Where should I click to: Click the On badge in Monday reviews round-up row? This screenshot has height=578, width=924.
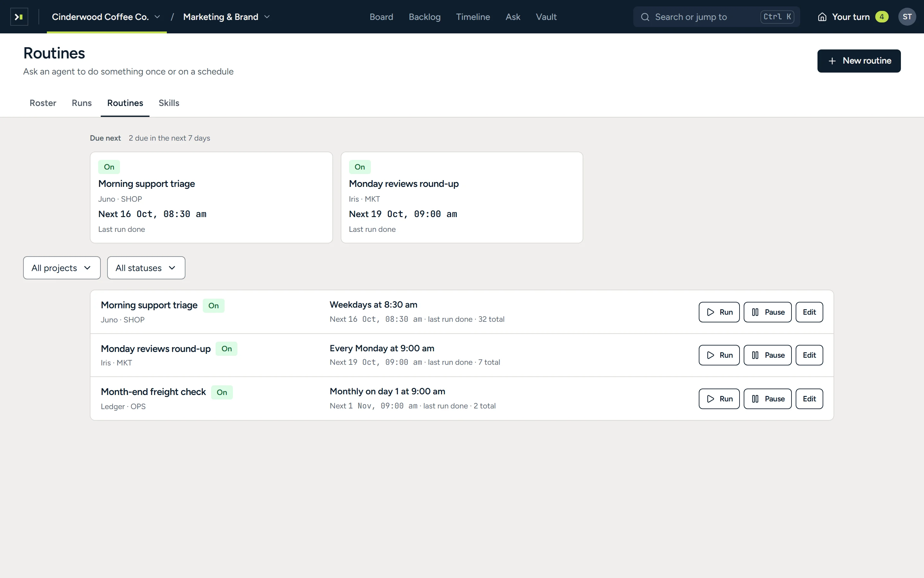point(227,349)
